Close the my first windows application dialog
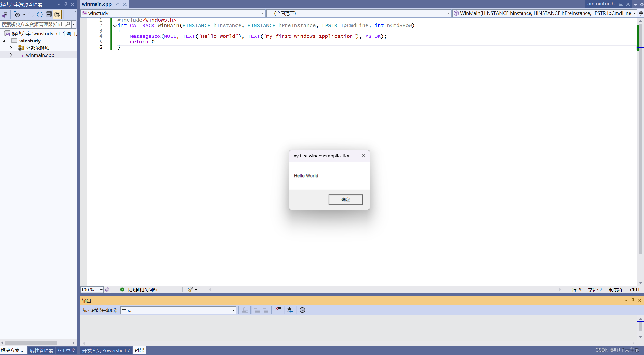 (x=363, y=156)
